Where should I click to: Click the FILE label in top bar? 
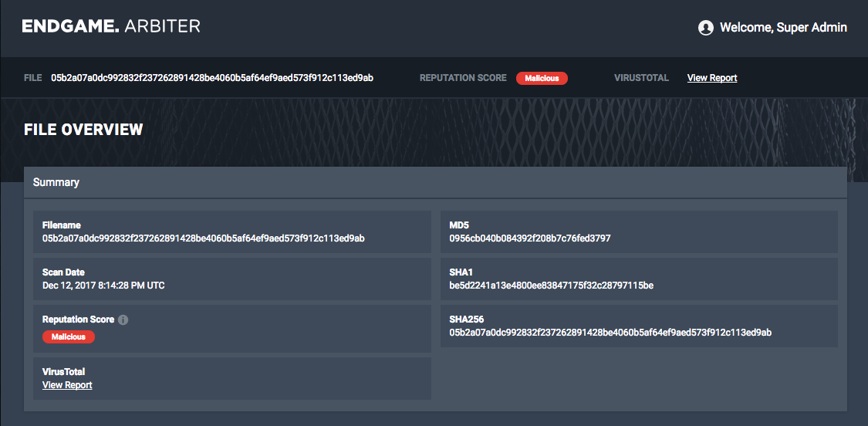coord(32,78)
